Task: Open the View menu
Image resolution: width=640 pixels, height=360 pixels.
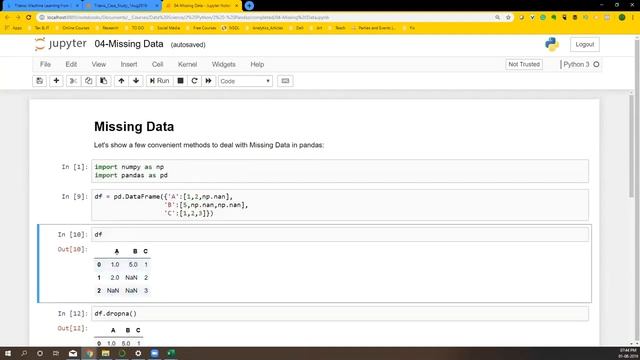Action: pos(98,64)
